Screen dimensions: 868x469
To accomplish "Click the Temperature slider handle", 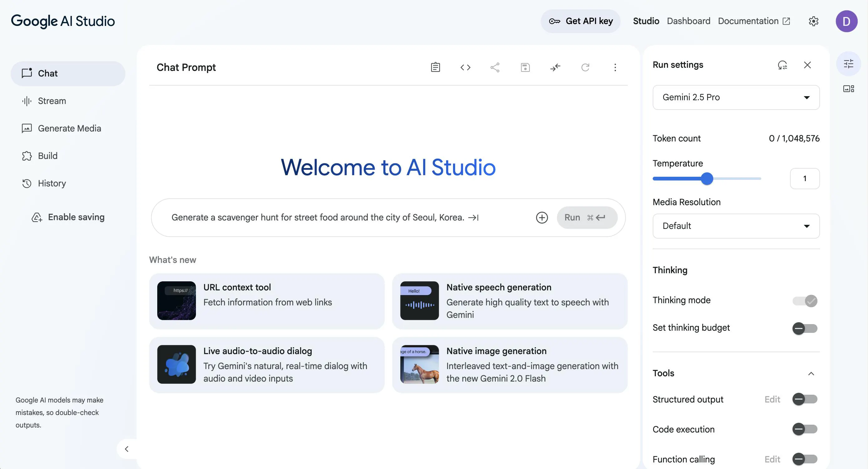I will (x=707, y=179).
